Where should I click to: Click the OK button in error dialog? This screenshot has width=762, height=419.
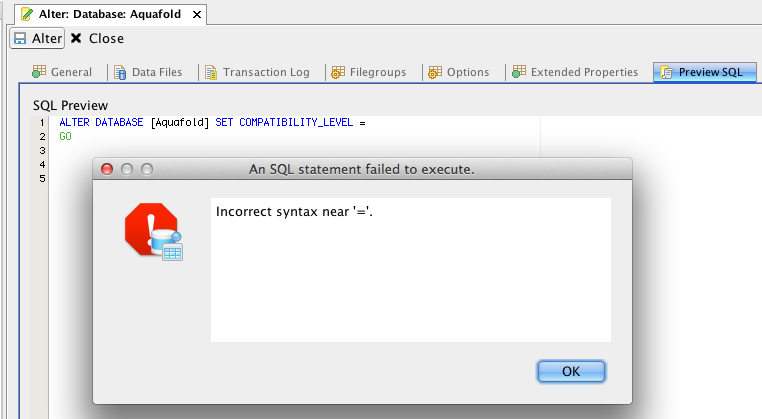[571, 371]
